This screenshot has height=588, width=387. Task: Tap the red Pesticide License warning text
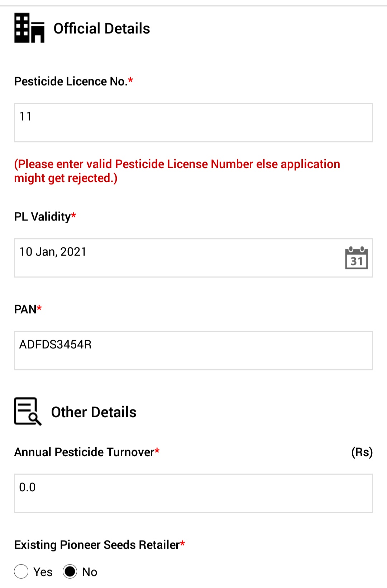point(177,171)
